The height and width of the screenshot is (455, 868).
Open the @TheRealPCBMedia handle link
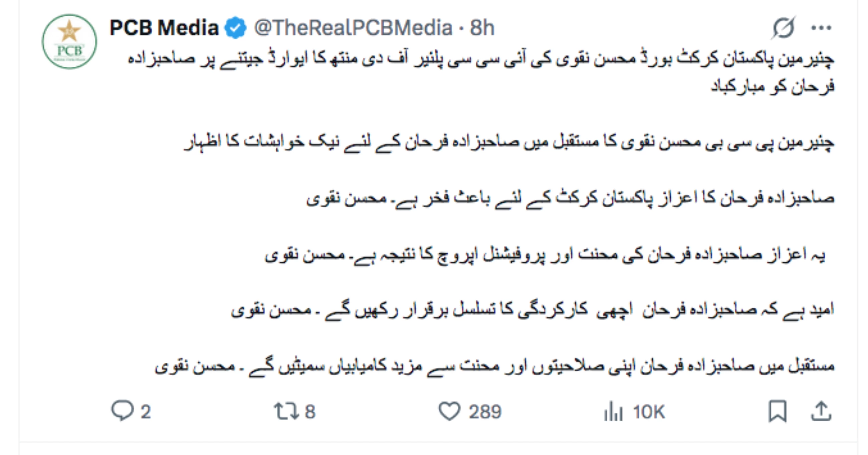click(x=353, y=28)
